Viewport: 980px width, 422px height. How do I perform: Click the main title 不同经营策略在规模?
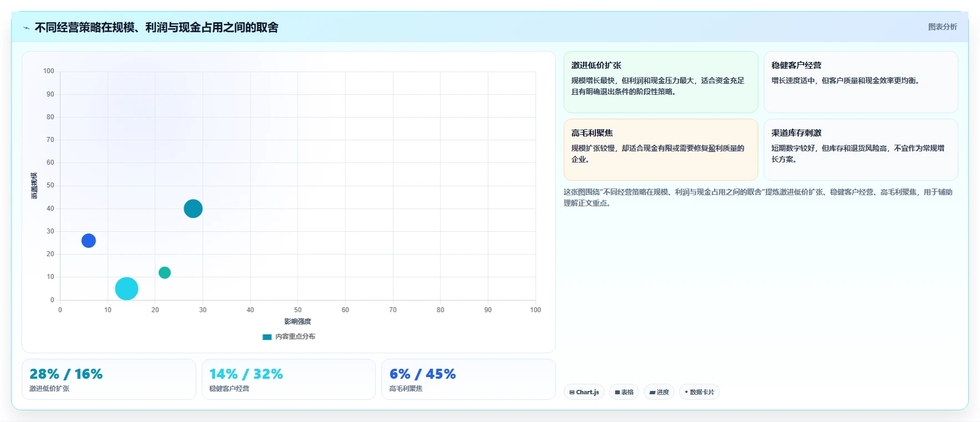coord(156,27)
